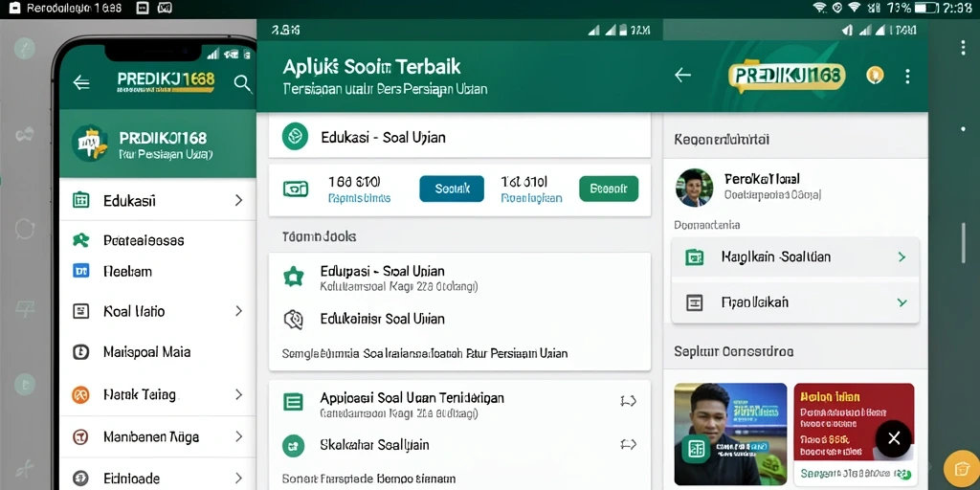Expand the Fijaoleikan dropdown chevron
980x490 pixels.
pos(902,302)
